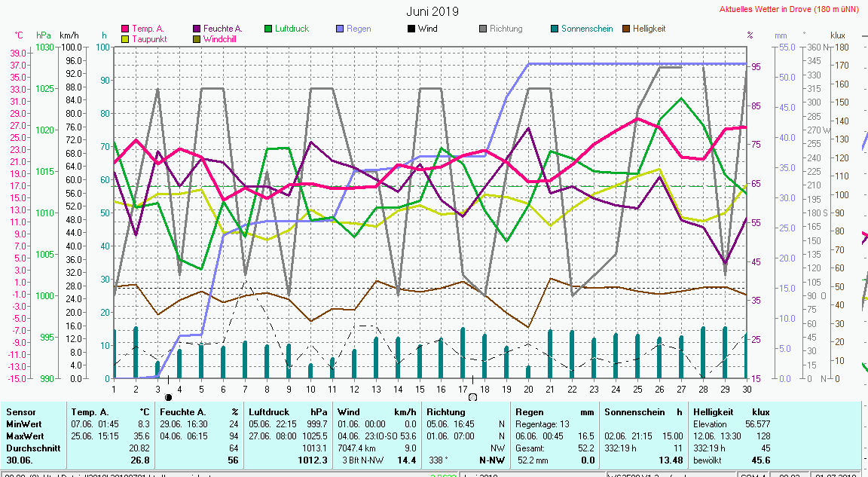
Task: Click the pink Temp. A. legend square
Action: point(125,29)
